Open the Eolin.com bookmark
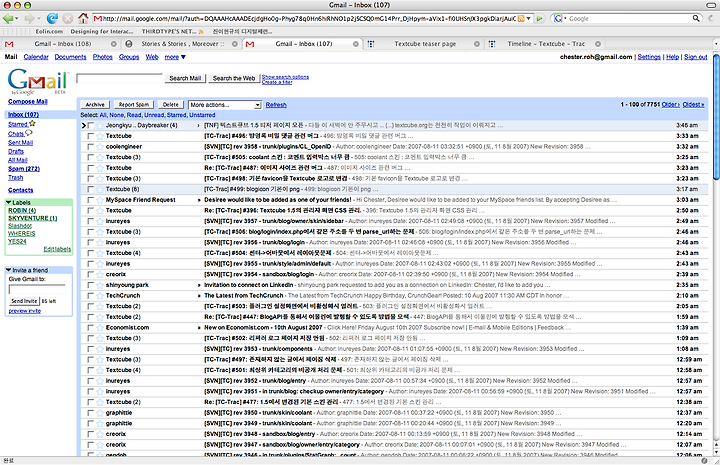The height and width of the screenshot is (465, 720). coord(49,32)
